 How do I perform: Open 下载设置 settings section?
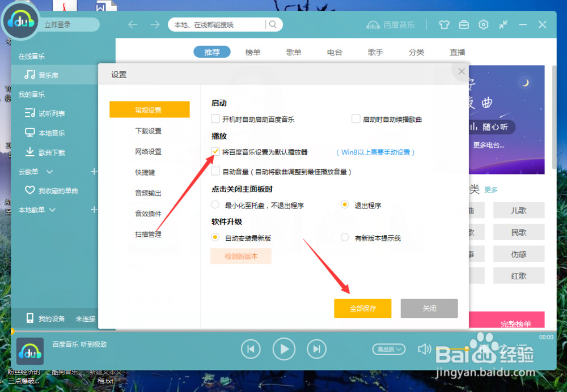tap(148, 131)
